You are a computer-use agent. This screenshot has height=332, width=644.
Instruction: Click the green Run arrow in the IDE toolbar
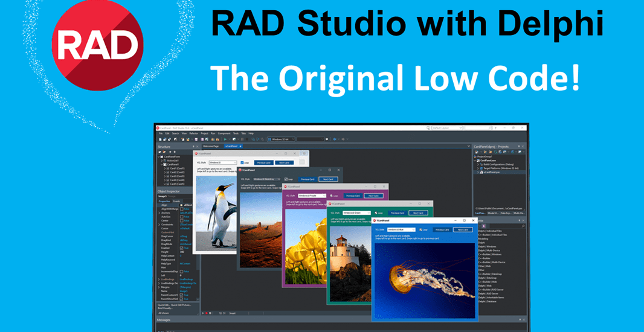(225, 139)
